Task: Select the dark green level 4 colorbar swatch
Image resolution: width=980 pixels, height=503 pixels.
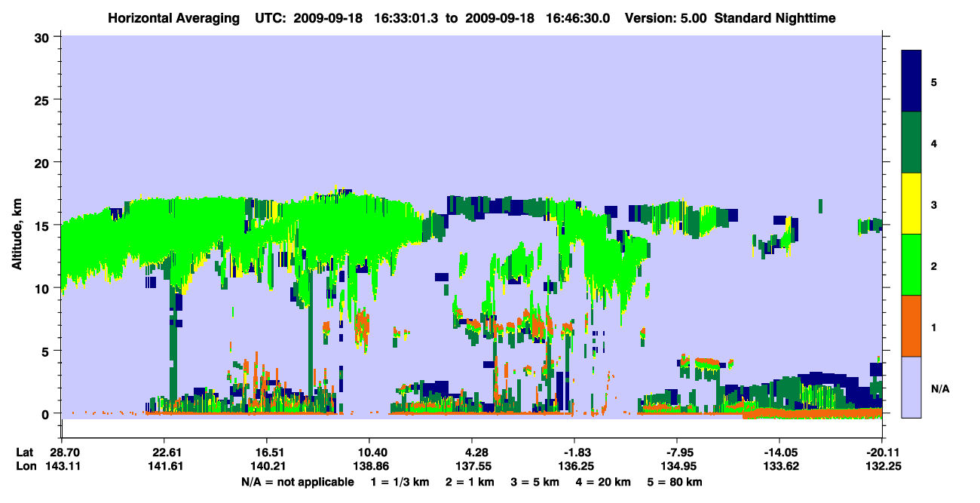Action: coord(911,143)
